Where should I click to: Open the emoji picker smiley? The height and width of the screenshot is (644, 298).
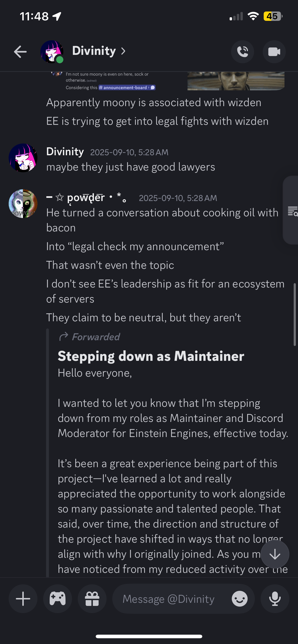tap(239, 599)
